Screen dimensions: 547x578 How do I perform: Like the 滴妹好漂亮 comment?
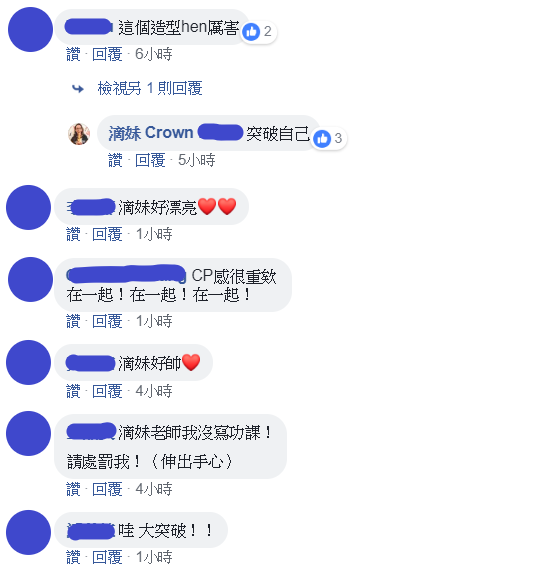[x=73, y=234]
